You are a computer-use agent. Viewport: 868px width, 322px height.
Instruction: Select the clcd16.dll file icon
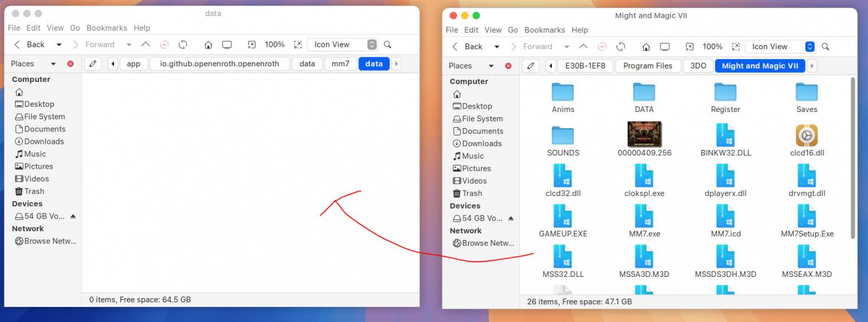click(x=807, y=135)
